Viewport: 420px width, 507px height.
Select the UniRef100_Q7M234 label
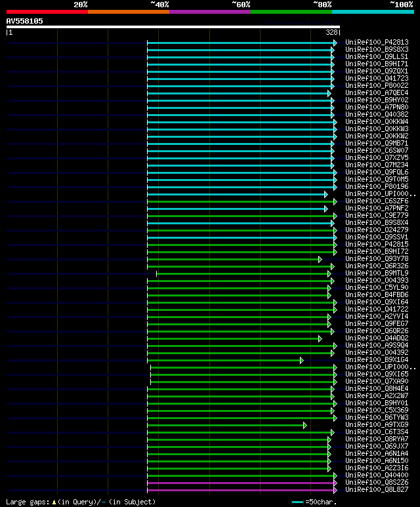[x=377, y=165]
